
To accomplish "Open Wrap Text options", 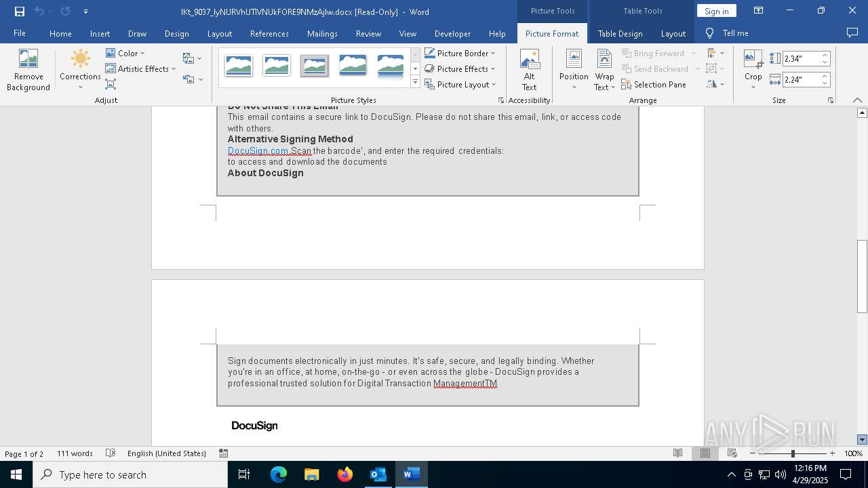I will pyautogui.click(x=604, y=70).
